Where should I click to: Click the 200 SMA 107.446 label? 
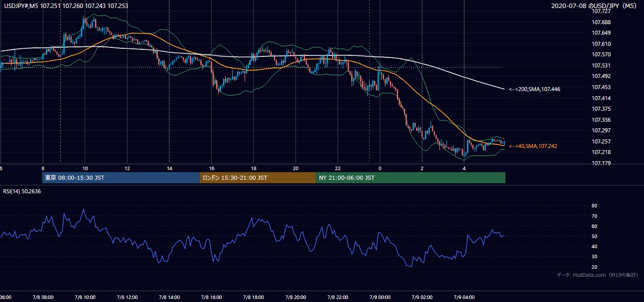pyautogui.click(x=535, y=89)
